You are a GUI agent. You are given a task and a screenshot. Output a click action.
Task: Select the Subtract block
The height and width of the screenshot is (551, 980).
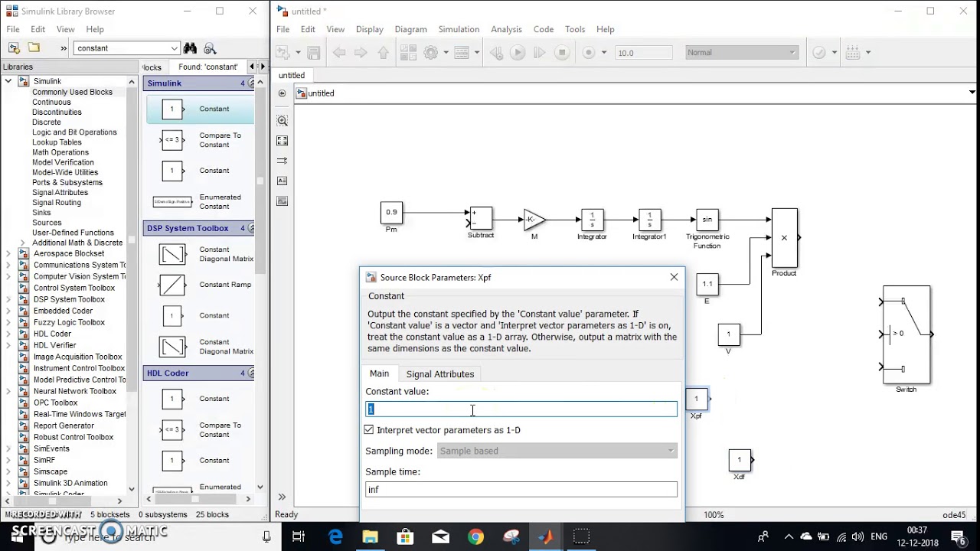click(481, 218)
